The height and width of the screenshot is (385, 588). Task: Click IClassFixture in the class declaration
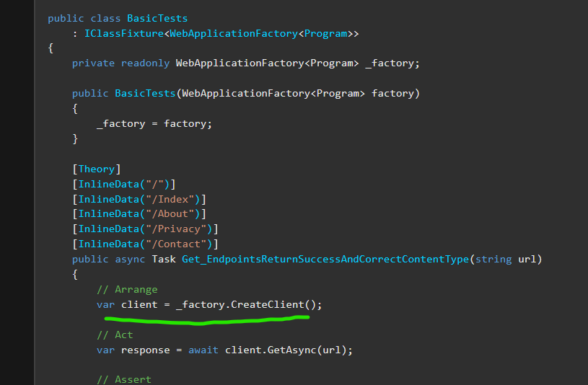(124, 33)
